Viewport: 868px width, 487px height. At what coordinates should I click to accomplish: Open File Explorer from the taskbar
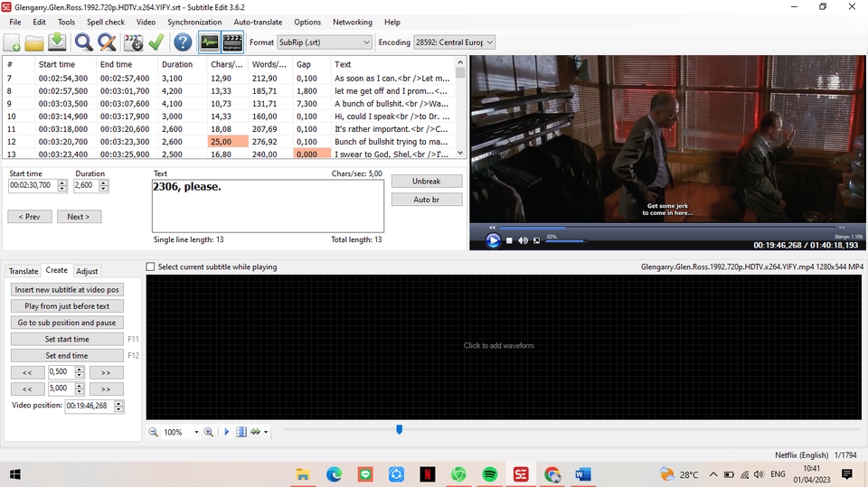pyautogui.click(x=302, y=474)
